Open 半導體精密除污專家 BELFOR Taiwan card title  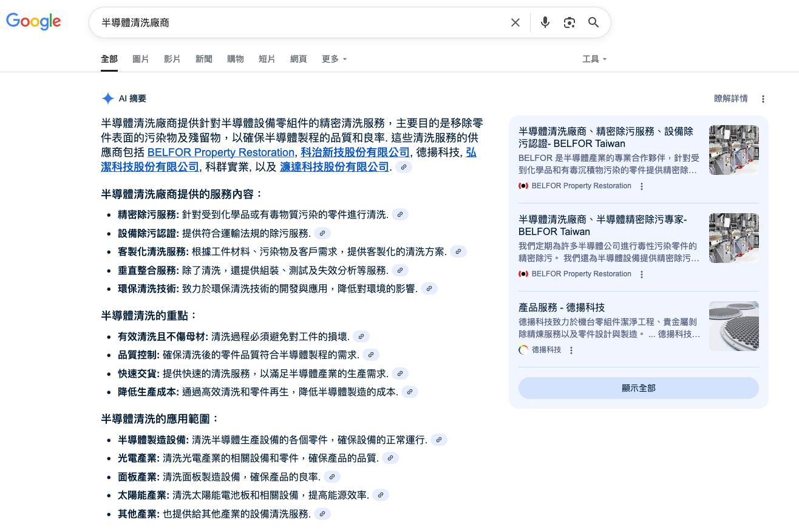tap(603, 225)
